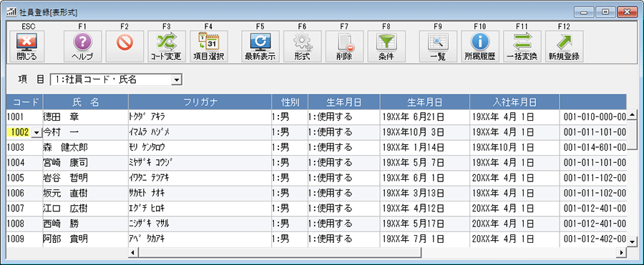Click the furigana cell ｻｶﾓﾄ ﾅｵｷ
Image resolution: width=644 pixels, height=265 pixels.
(x=200, y=193)
